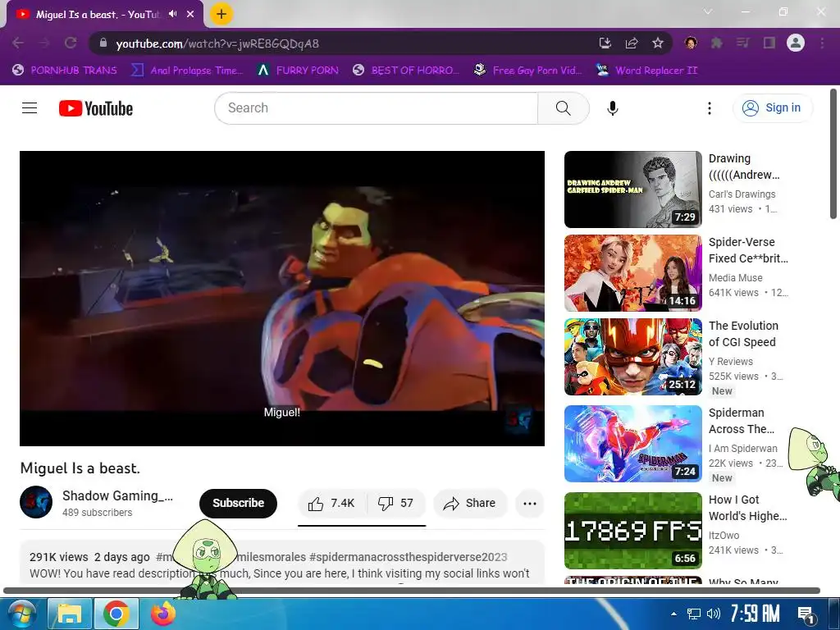Open the Extensions puzzle menu

point(716,43)
